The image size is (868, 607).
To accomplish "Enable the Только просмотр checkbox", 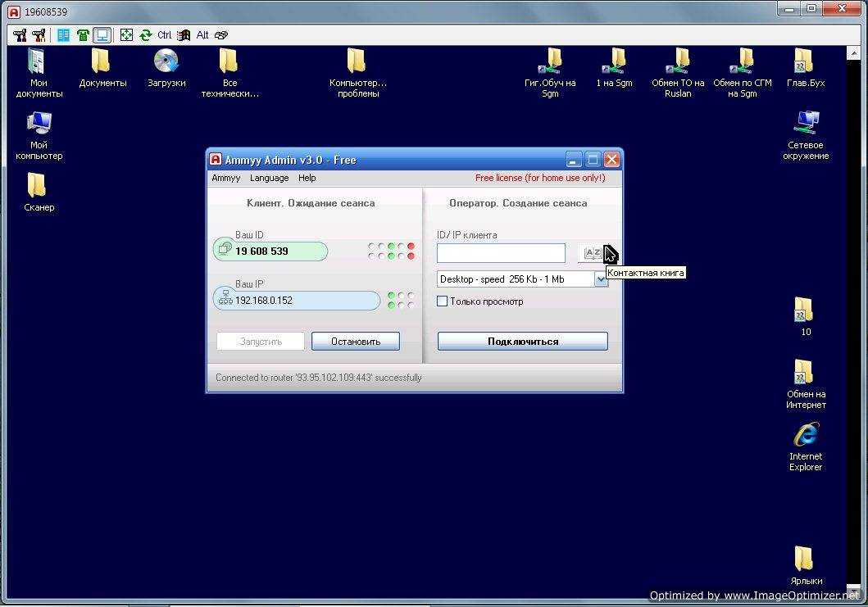I will point(443,301).
